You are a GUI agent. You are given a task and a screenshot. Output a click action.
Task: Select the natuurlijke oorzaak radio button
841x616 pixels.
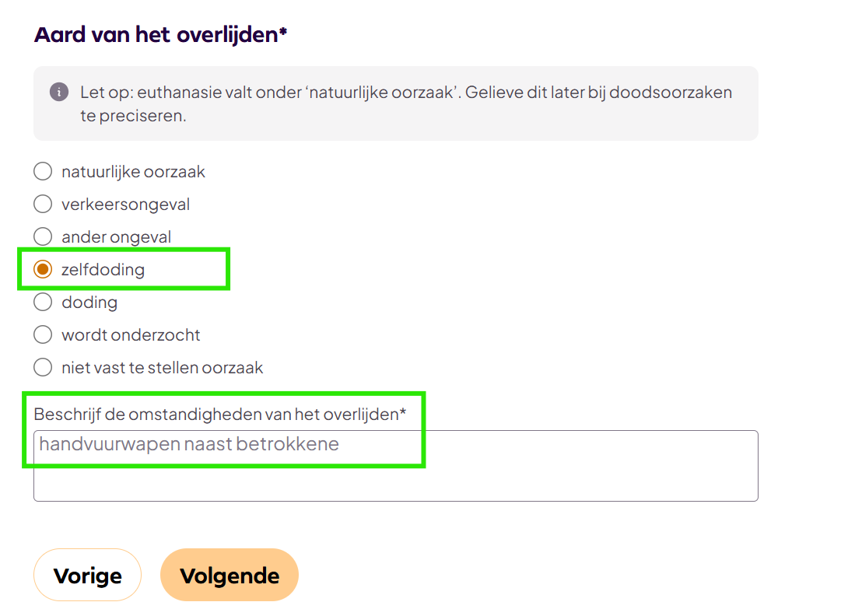click(43, 171)
